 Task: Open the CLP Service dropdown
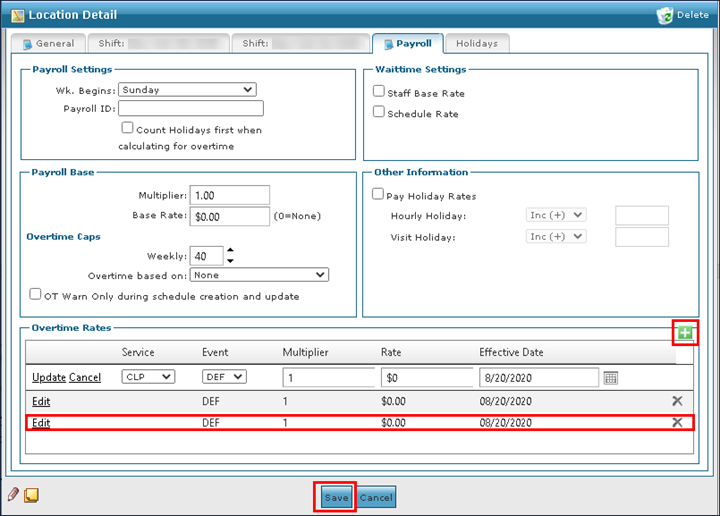coord(148,377)
